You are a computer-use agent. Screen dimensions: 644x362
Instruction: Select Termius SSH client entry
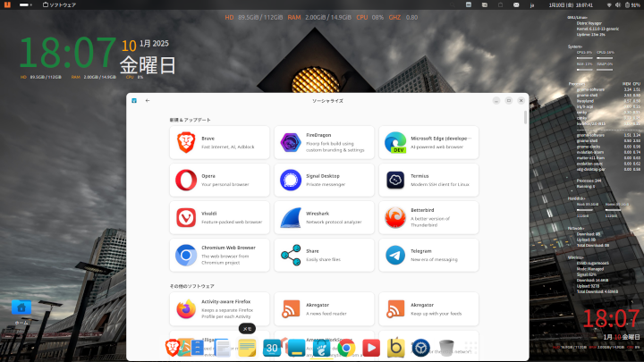coord(428,180)
